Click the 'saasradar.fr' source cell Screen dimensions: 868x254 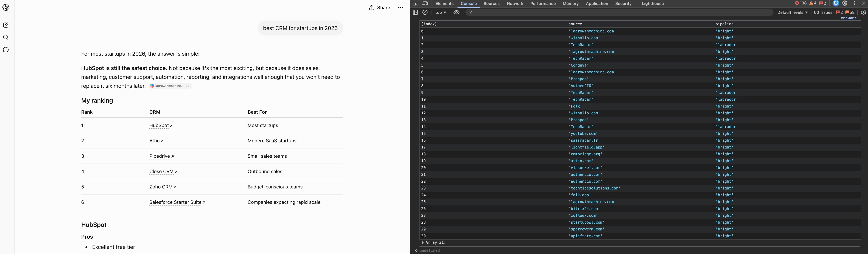pyautogui.click(x=640, y=140)
